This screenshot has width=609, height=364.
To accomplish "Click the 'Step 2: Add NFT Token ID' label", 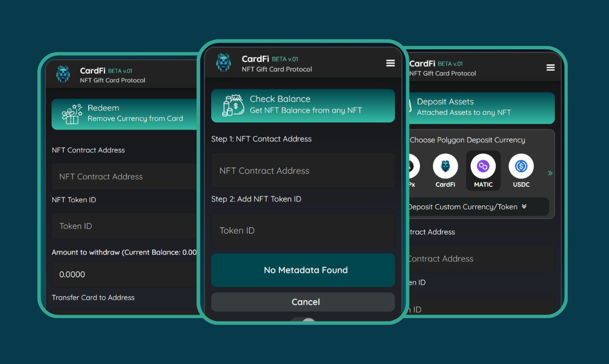I will click(256, 199).
